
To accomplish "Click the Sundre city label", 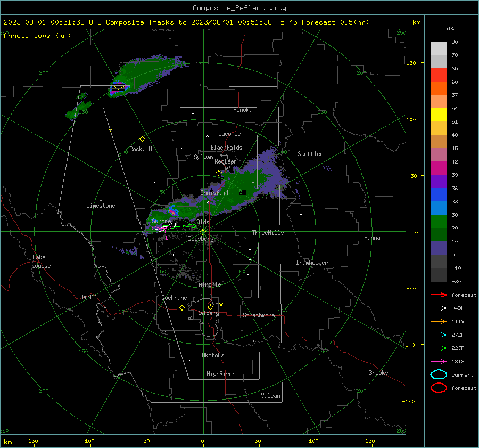I will [161, 221].
